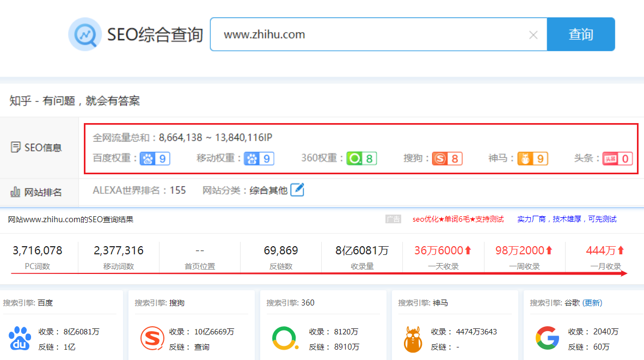Click Google 收录 2040万 value

[606, 332]
